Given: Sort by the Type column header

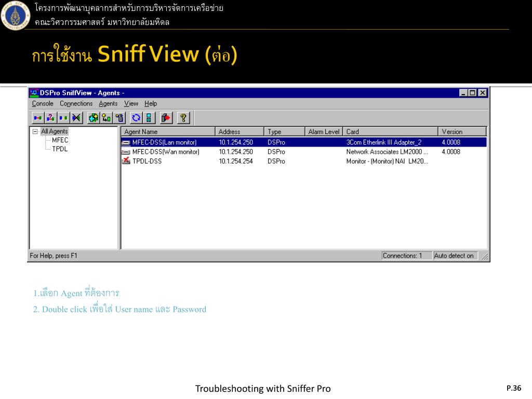Looking at the screenshot, I should point(284,131).
